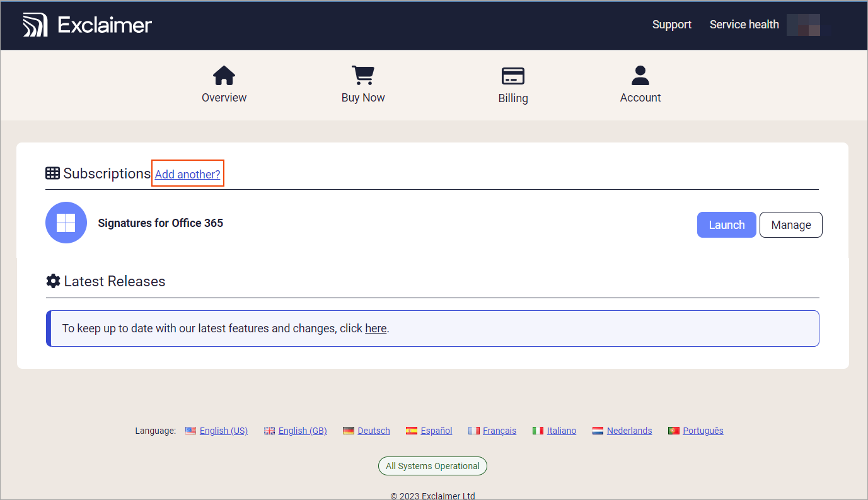Click the German flag icon
The height and width of the screenshot is (500, 868).
[348, 430]
